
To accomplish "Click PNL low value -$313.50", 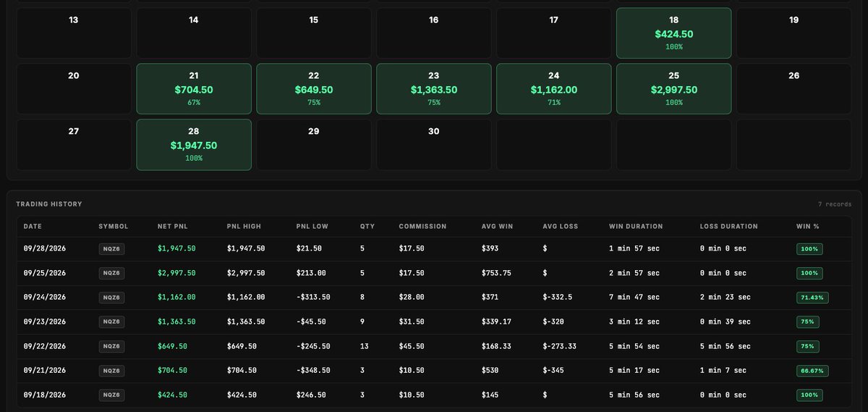I will point(313,297).
